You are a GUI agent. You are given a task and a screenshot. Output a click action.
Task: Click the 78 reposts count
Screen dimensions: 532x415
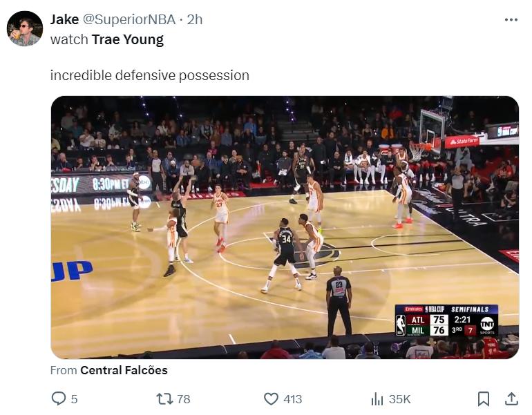click(184, 399)
